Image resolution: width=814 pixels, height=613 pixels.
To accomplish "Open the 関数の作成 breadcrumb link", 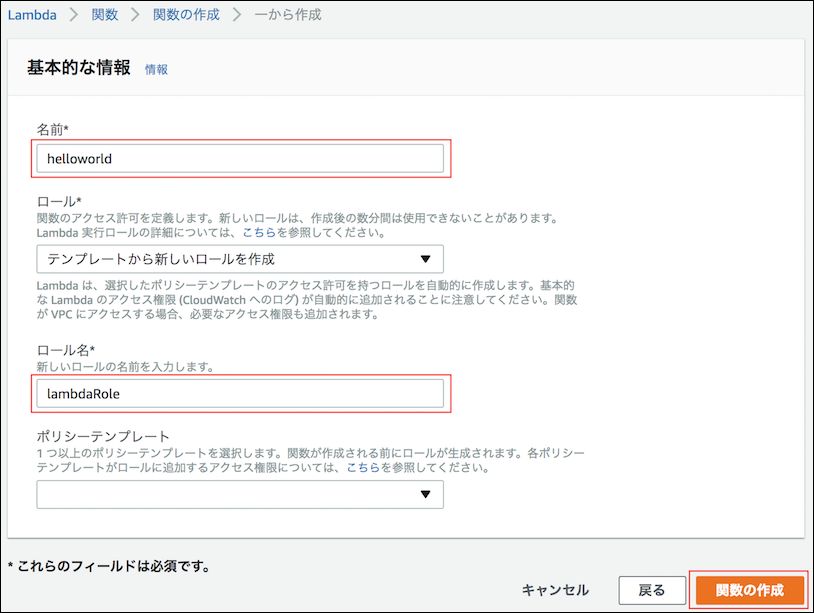I will pyautogui.click(x=185, y=15).
